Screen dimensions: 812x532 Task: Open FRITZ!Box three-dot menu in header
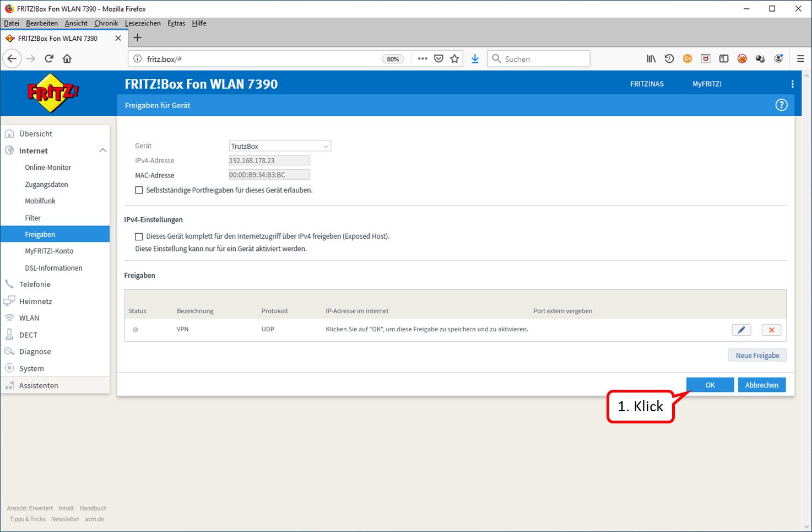coord(792,84)
